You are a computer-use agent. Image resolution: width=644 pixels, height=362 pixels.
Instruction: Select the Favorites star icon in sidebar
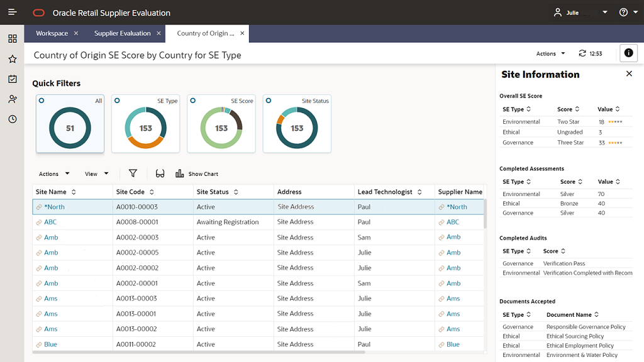(12, 58)
